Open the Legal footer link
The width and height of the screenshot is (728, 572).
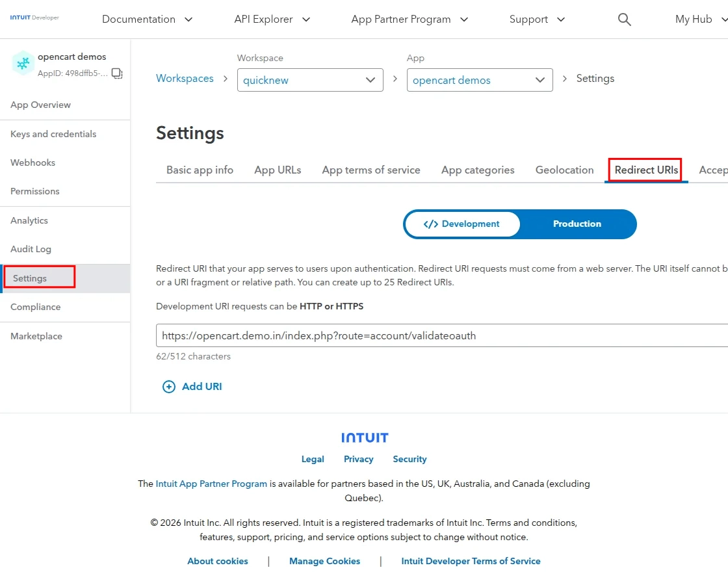pos(313,459)
